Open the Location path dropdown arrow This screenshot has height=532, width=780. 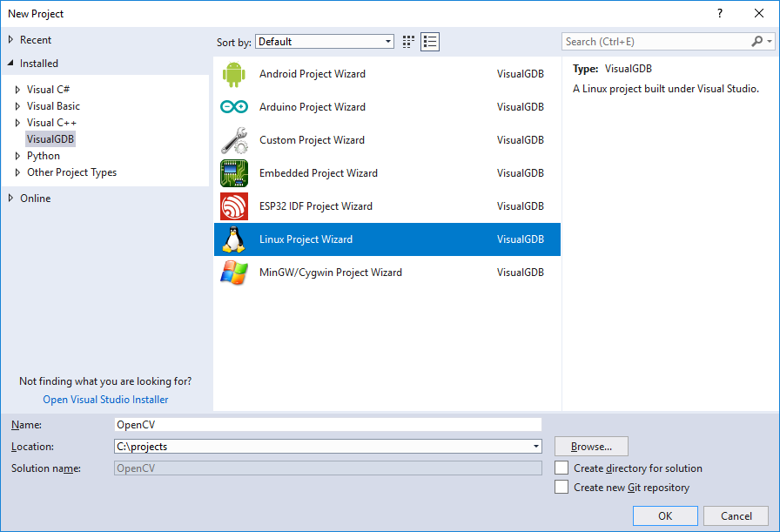click(x=535, y=447)
